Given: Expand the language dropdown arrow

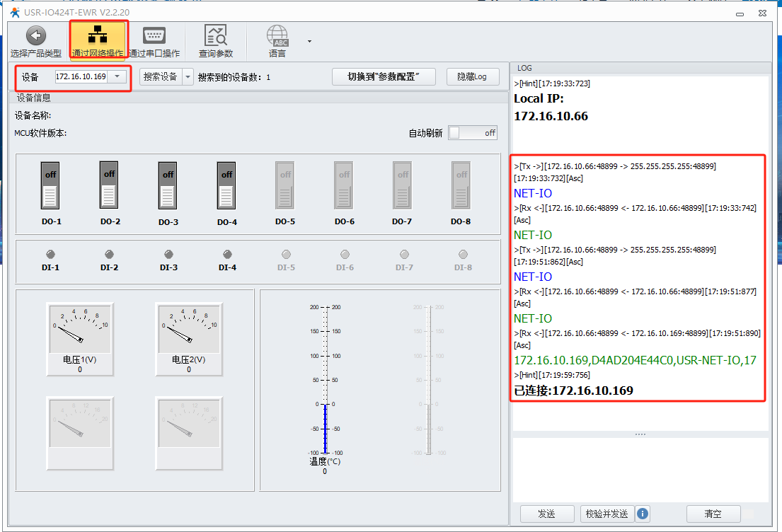Looking at the screenshot, I should pyautogui.click(x=309, y=41).
